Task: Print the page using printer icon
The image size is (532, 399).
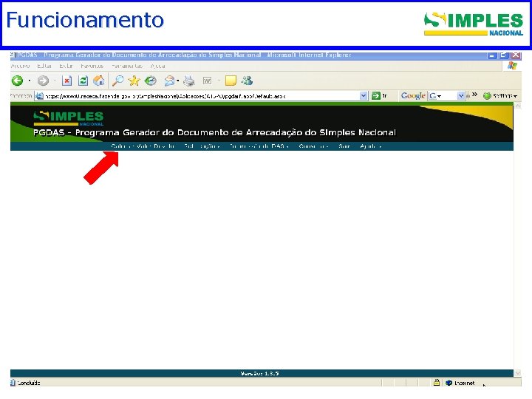Action: (x=189, y=81)
